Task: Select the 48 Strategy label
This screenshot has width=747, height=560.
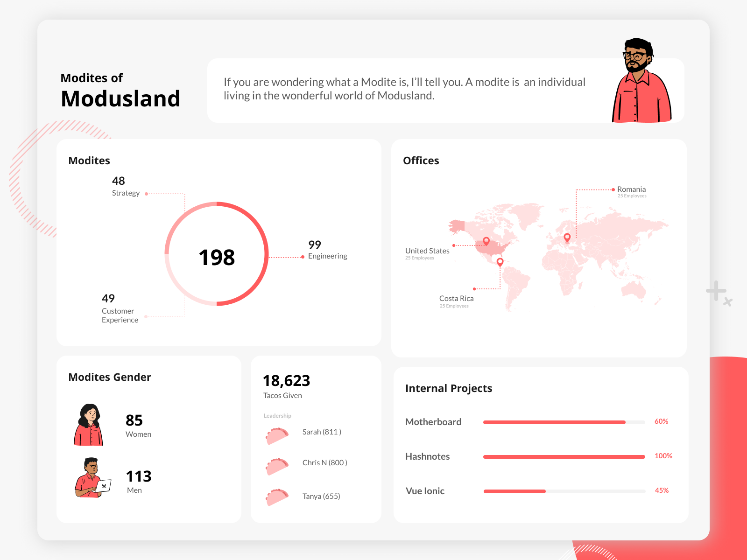Action: point(126,186)
